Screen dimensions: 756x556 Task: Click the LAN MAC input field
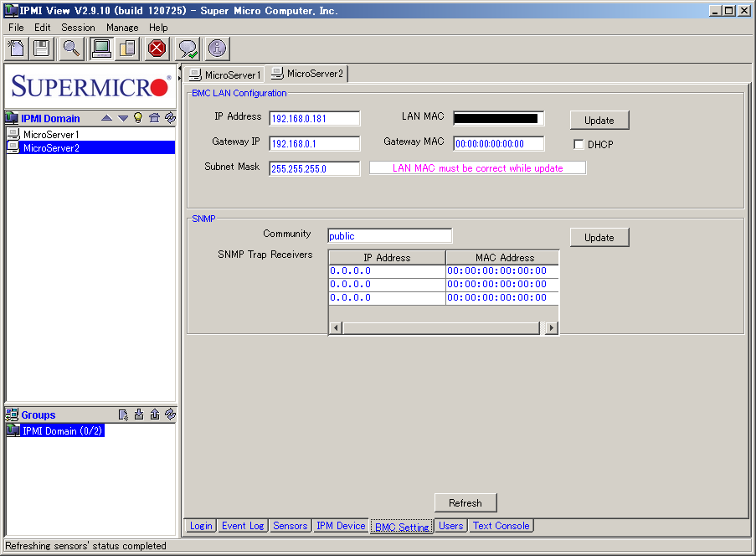coord(498,119)
